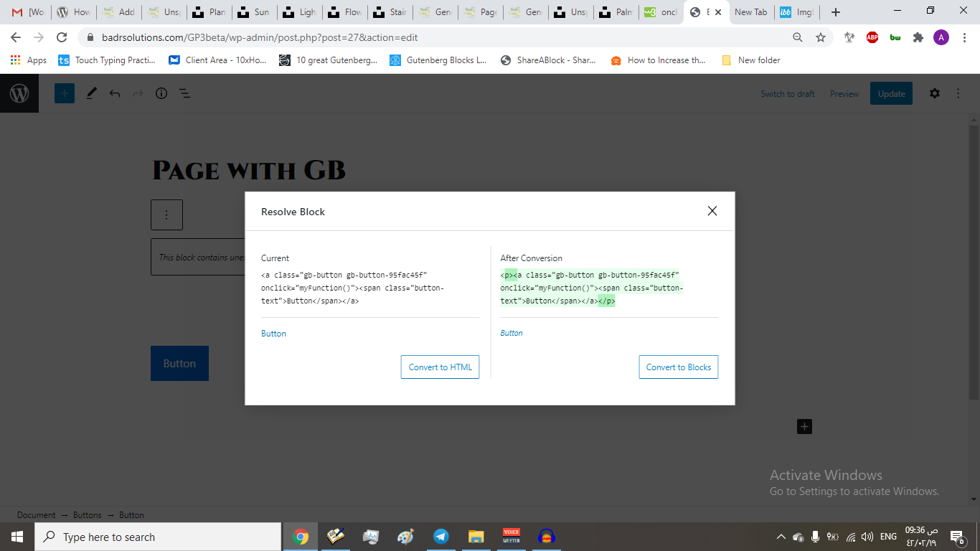Image resolution: width=980 pixels, height=551 pixels.
Task: Switch to the New Tab tab
Action: coord(751,12)
